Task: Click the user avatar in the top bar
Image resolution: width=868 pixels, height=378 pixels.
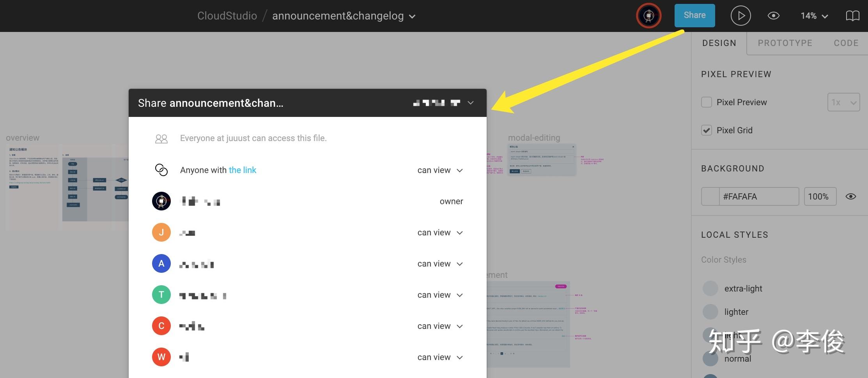Action: point(649,16)
